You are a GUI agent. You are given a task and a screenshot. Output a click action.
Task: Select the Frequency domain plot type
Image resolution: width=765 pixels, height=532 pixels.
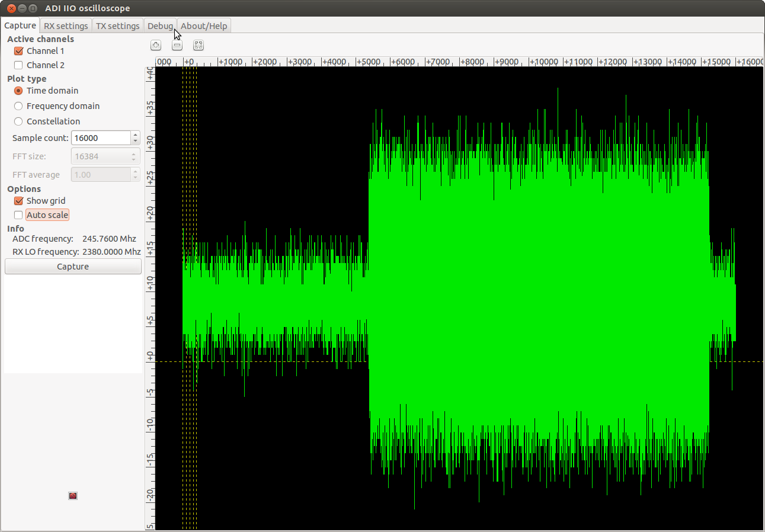click(x=18, y=106)
